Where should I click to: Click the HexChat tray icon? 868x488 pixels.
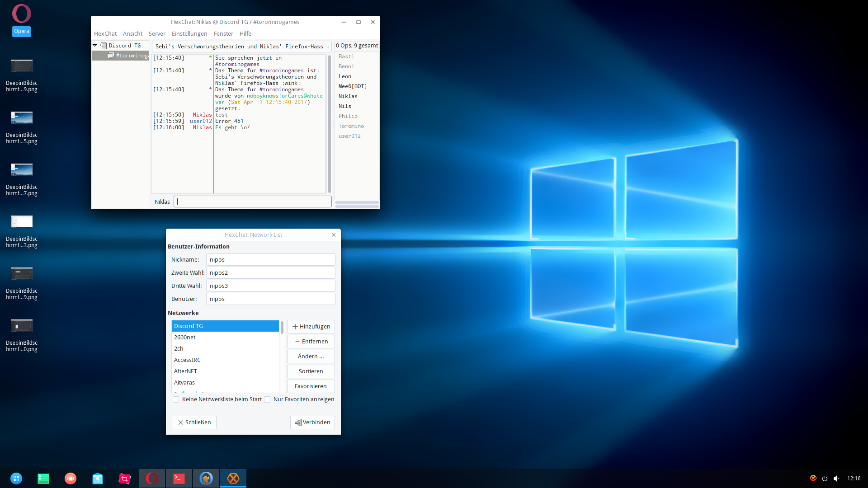click(813, 478)
